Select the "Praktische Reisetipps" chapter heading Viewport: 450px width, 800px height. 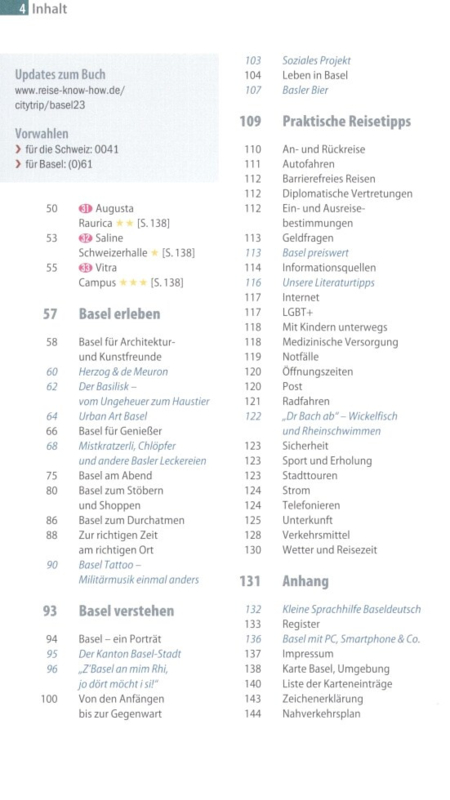tap(346, 122)
